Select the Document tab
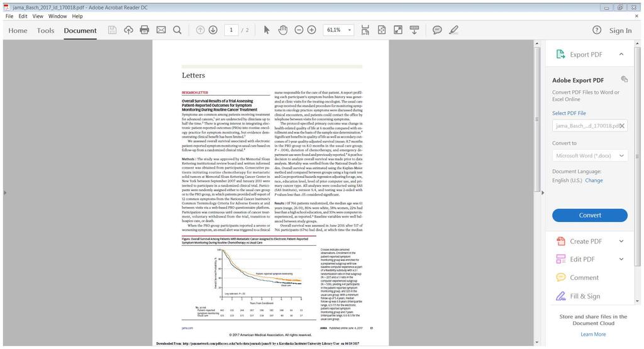Screen dimensions: 644x349 80,30
